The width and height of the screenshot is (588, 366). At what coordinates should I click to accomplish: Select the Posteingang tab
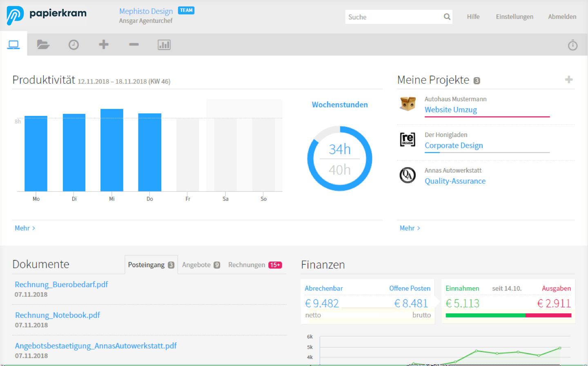151,265
